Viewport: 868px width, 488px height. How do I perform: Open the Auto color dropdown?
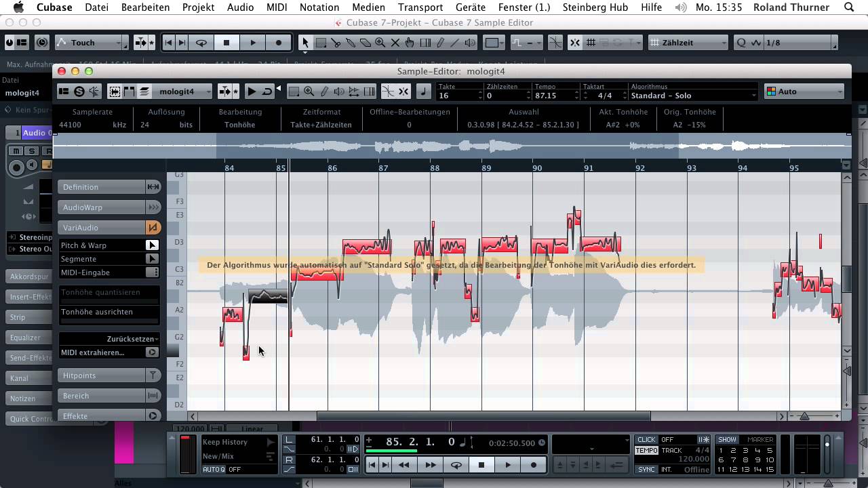coord(804,91)
